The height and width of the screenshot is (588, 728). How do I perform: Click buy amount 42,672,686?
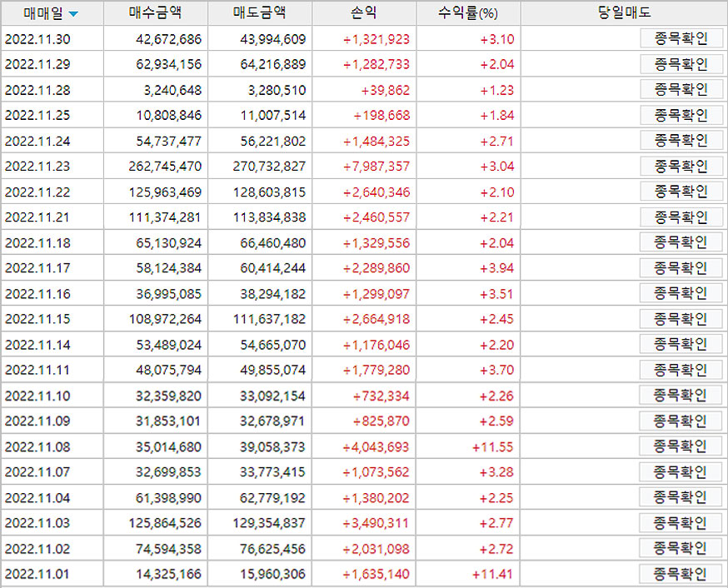168,39
